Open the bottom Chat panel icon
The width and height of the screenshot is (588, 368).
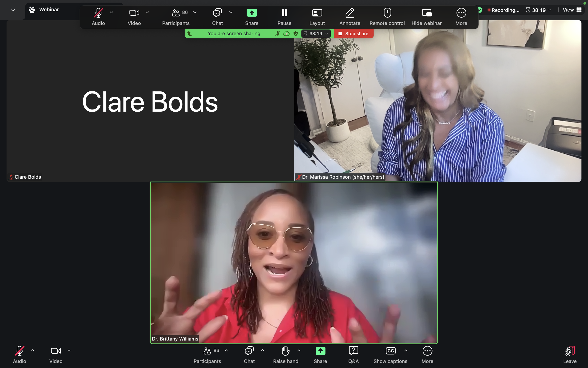click(x=249, y=351)
